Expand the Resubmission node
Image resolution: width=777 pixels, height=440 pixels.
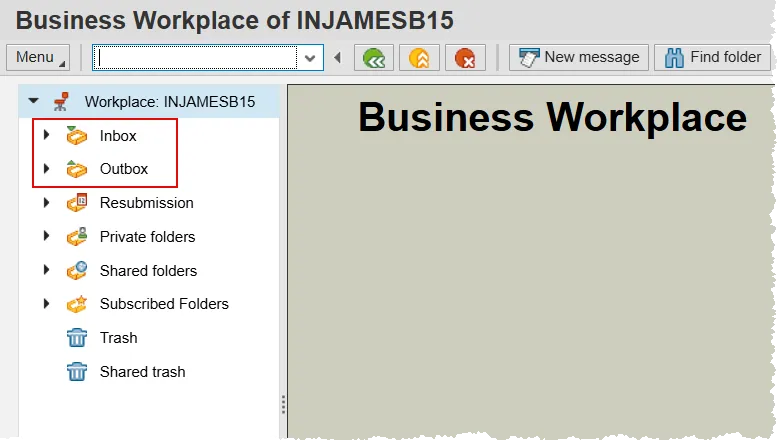coord(47,202)
